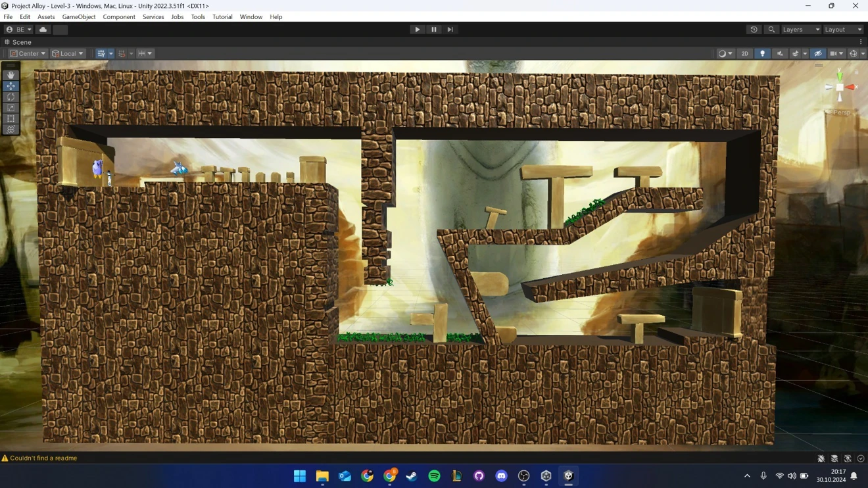Select the Scale tool
The height and width of the screenshot is (488, 868).
(x=11, y=108)
